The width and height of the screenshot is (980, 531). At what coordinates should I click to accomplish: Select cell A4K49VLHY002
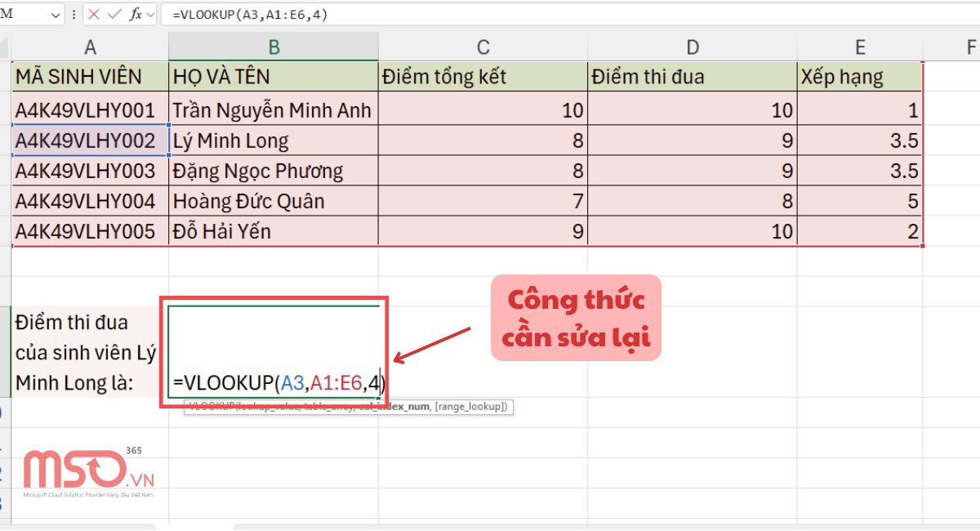tap(90, 141)
